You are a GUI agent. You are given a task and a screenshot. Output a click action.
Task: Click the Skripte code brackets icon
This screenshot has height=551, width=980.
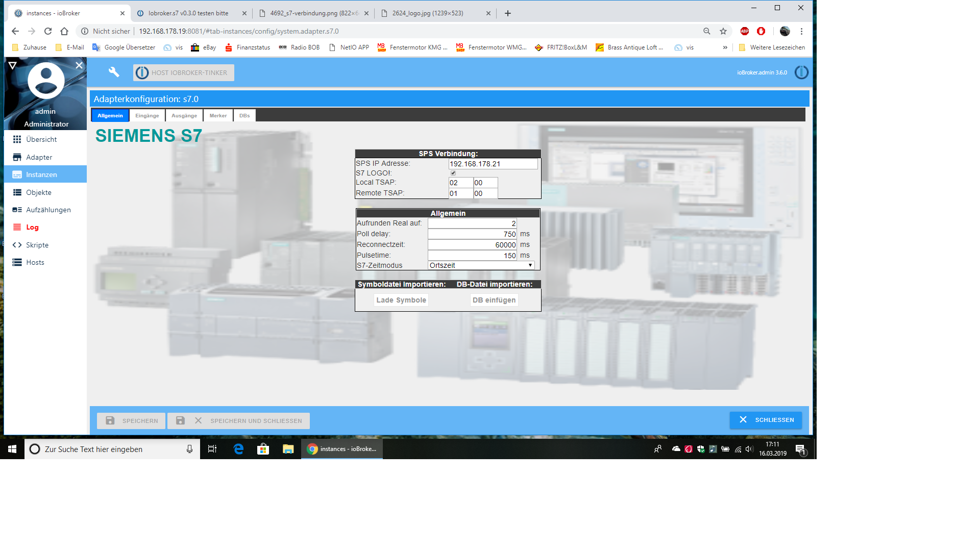17,245
